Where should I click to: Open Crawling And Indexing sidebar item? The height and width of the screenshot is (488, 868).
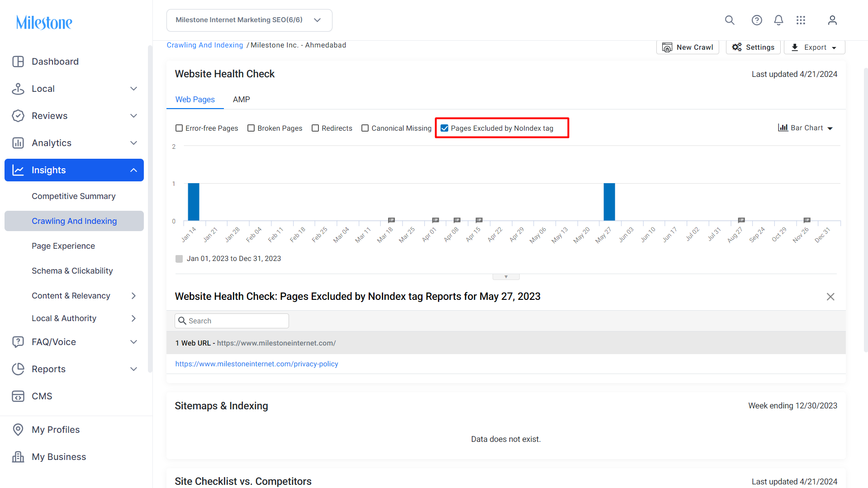pyautogui.click(x=74, y=221)
